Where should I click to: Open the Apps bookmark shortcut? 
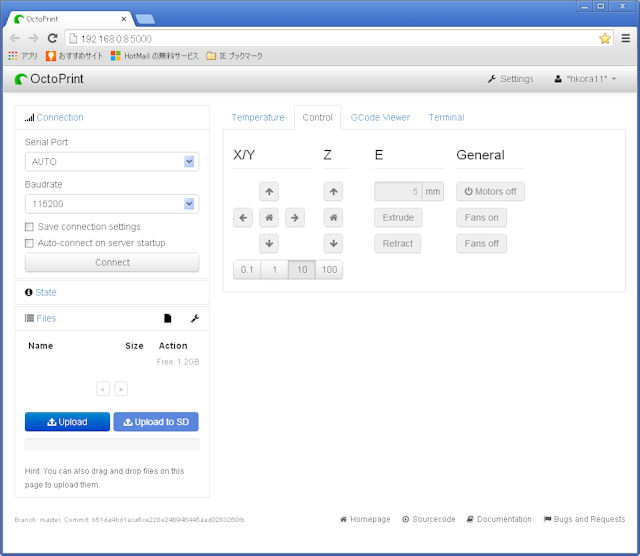click(x=23, y=56)
